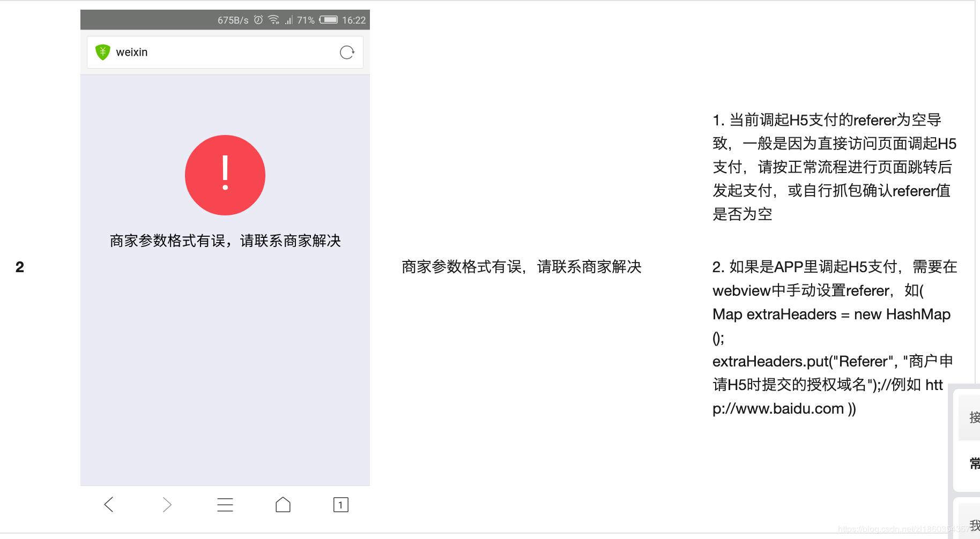Viewport: 980px width, 539px height.
Task: Tap the home icon in browser navigation bar
Action: [283, 504]
